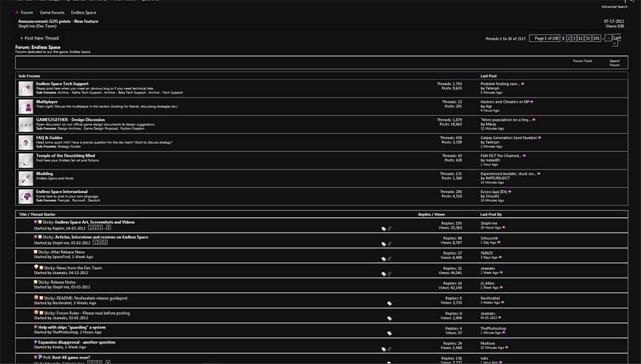
Task: Click the lightbulb icon on 'News from the Dev Team' thread
Action: click(x=36, y=267)
